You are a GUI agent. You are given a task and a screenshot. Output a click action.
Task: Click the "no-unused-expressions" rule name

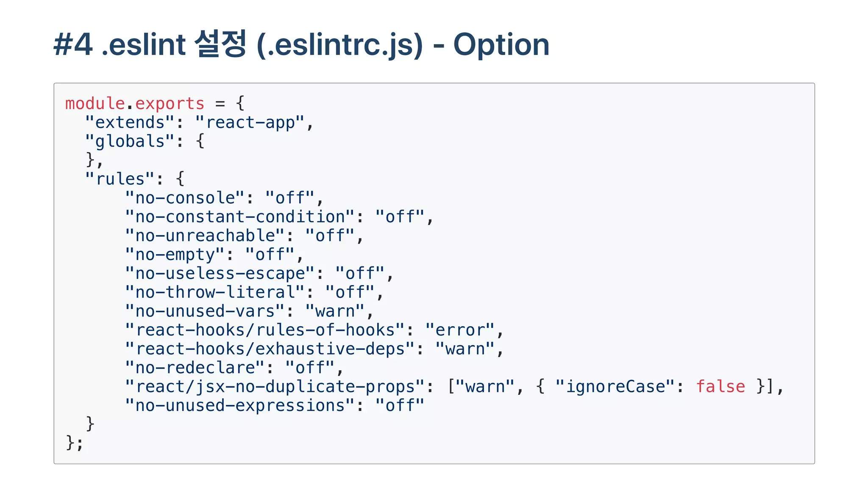(x=240, y=405)
